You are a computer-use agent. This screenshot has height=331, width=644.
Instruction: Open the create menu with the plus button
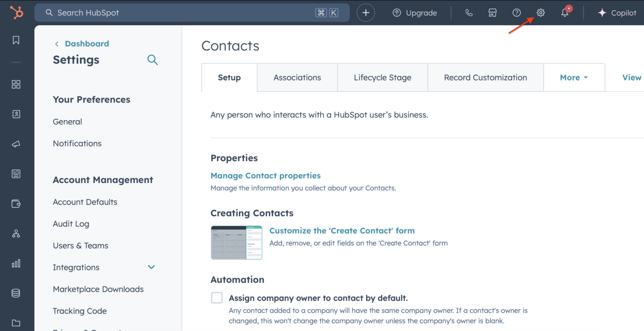point(365,13)
